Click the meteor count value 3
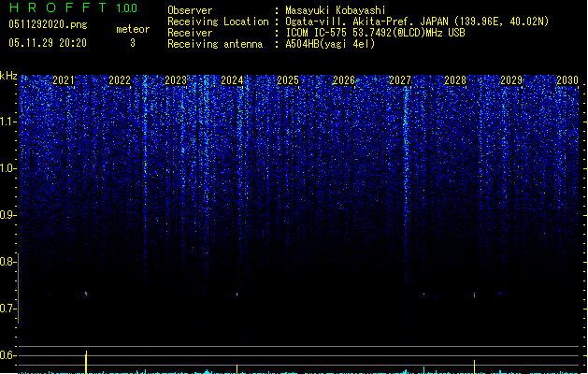 click(x=133, y=43)
